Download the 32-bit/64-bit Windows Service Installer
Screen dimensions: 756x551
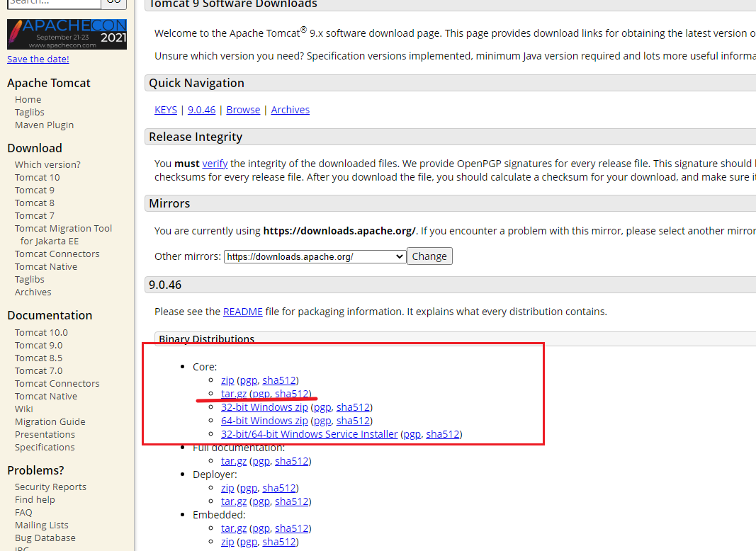pyautogui.click(x=309, y=434)
